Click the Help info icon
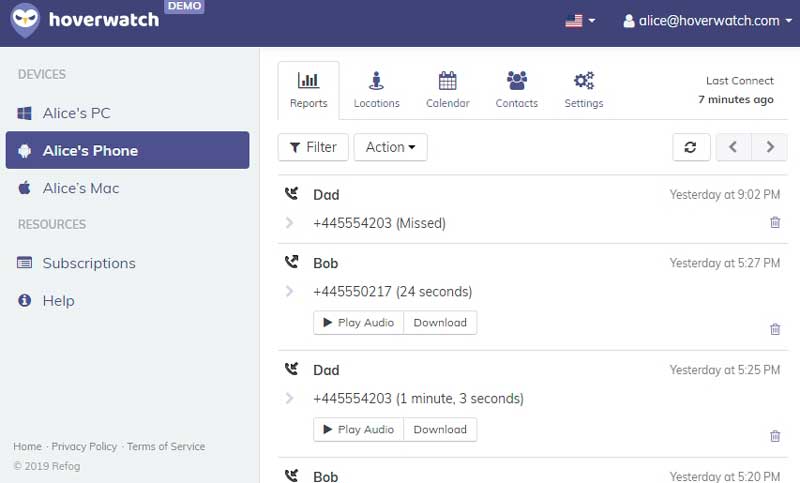 (x=24, y=300)
